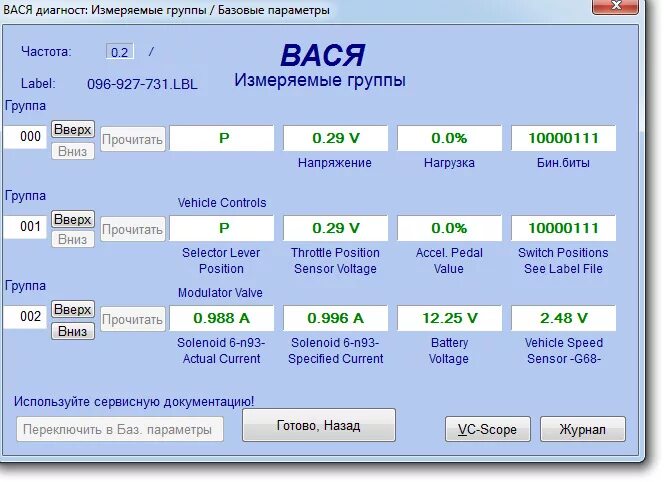The image size is (664, 482).
Task: Click Прочитать for group 001
Action: [x=133, y=229]
